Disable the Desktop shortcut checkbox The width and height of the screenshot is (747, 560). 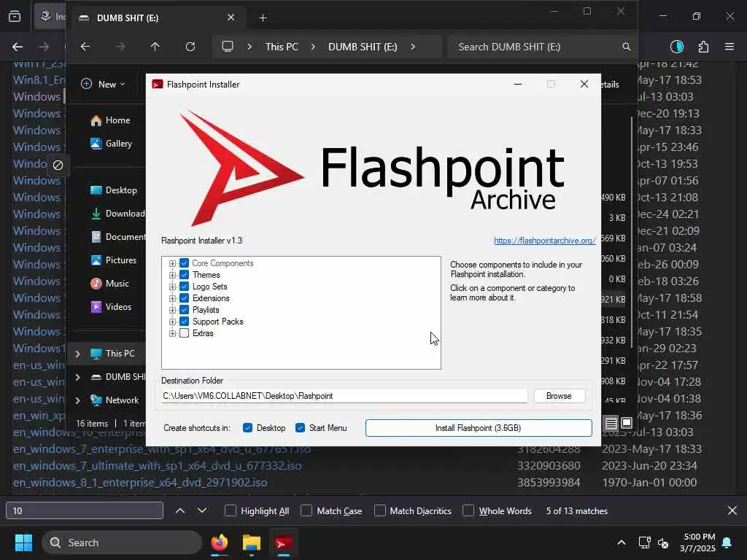(248, 427)
